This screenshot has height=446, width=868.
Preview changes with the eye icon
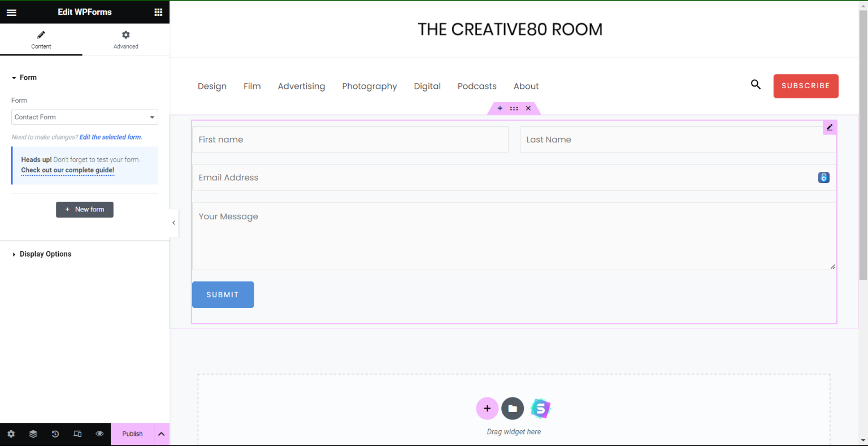point(99,434)
